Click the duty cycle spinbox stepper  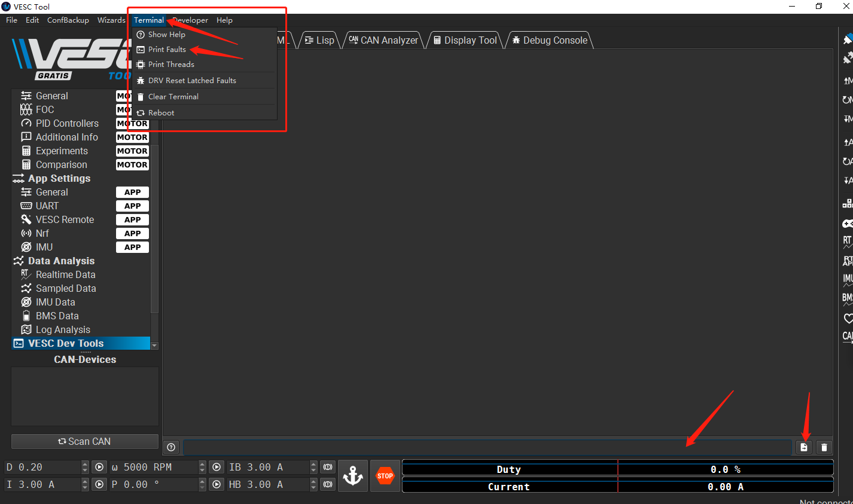85,467
